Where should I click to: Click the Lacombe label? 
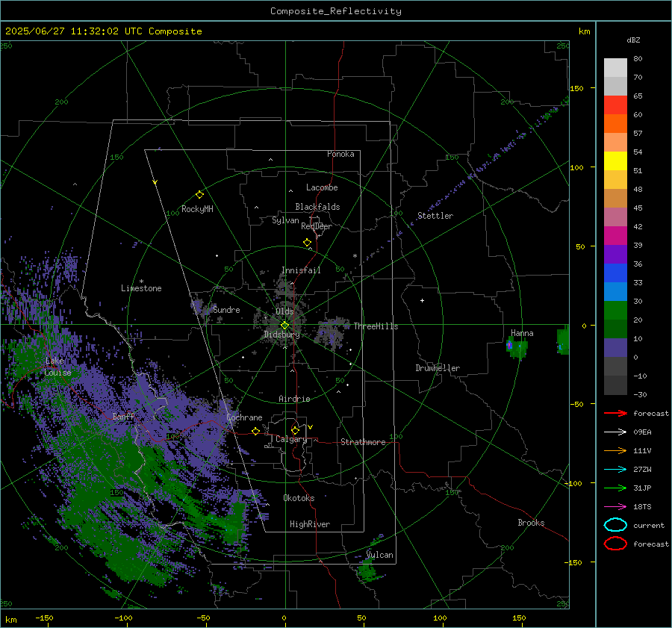click(322, 187)
